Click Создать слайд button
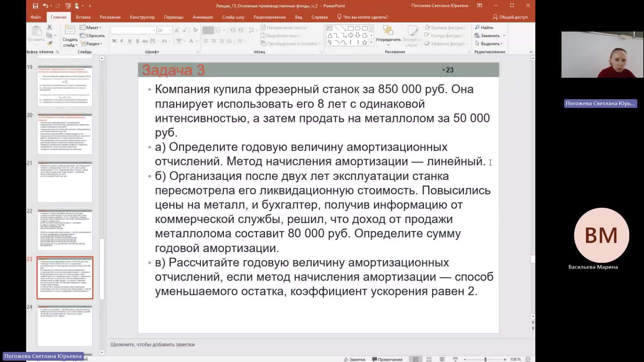Viewport: 644px width, 362px height. click(x=70, y=36)
